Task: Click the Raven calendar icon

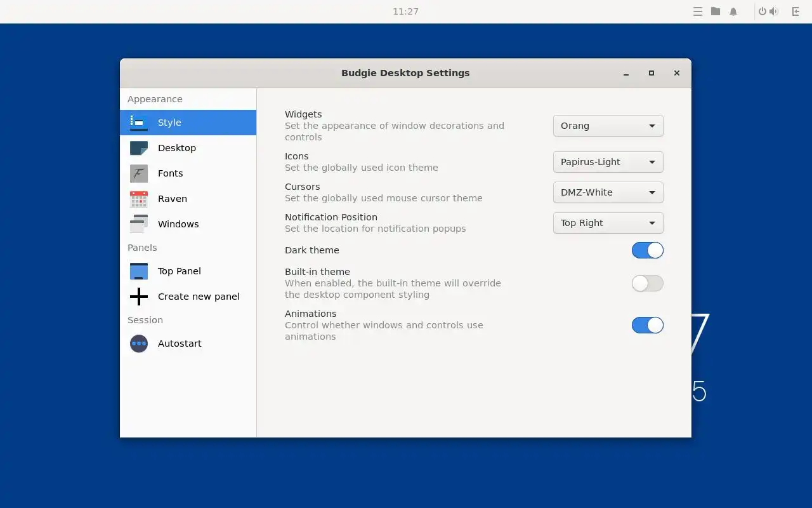Action: coord(139,199)
